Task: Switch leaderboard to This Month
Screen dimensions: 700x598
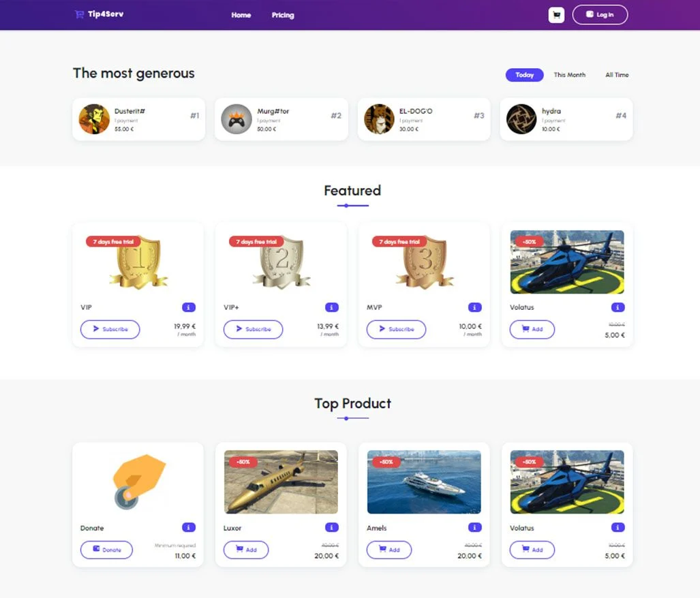Action: [x=570, y=75]
